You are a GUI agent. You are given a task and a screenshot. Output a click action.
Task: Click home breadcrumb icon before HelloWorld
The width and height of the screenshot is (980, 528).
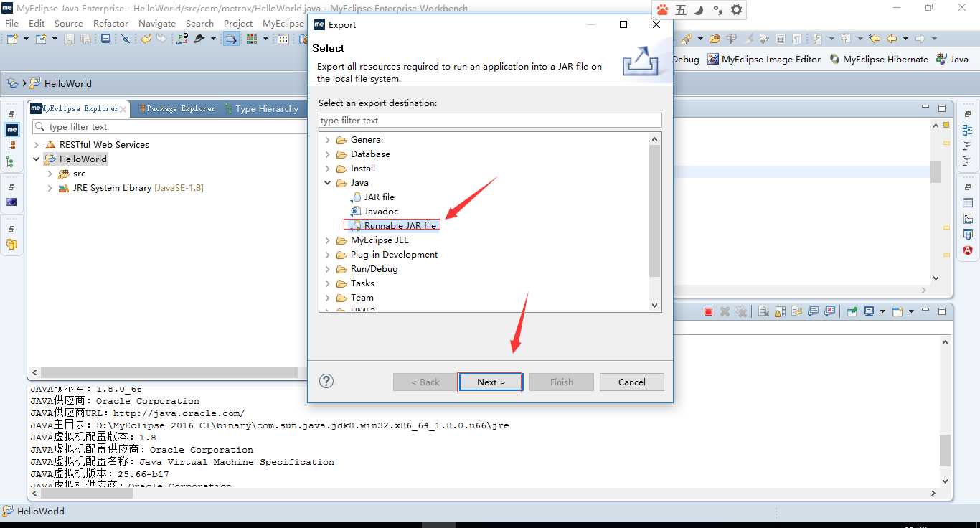point(12,83)
